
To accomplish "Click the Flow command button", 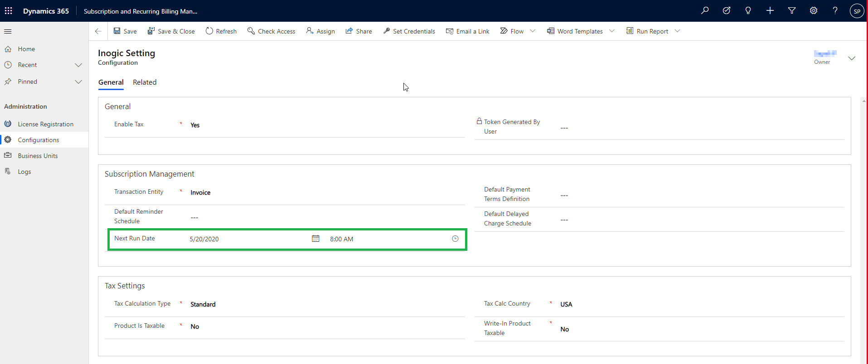I will tap(512, 31).
